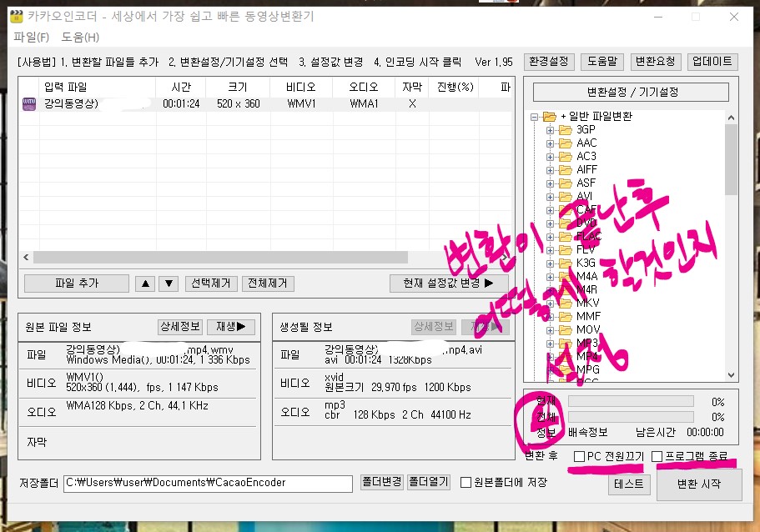Click left arrow of file list scrollbar

point(26,258)
